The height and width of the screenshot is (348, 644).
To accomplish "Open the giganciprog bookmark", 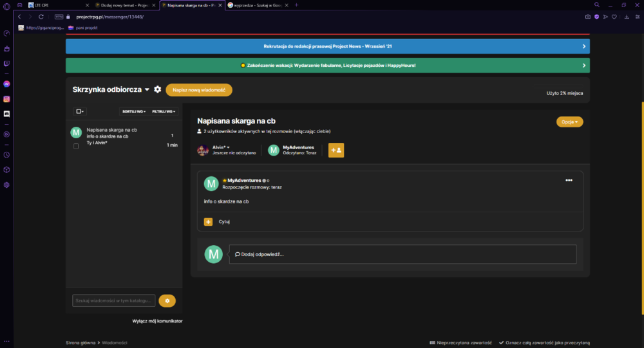I will point(41,28).
